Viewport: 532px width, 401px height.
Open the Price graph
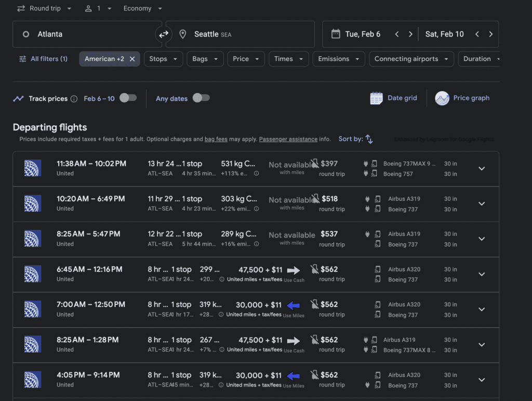click(462, 98)
